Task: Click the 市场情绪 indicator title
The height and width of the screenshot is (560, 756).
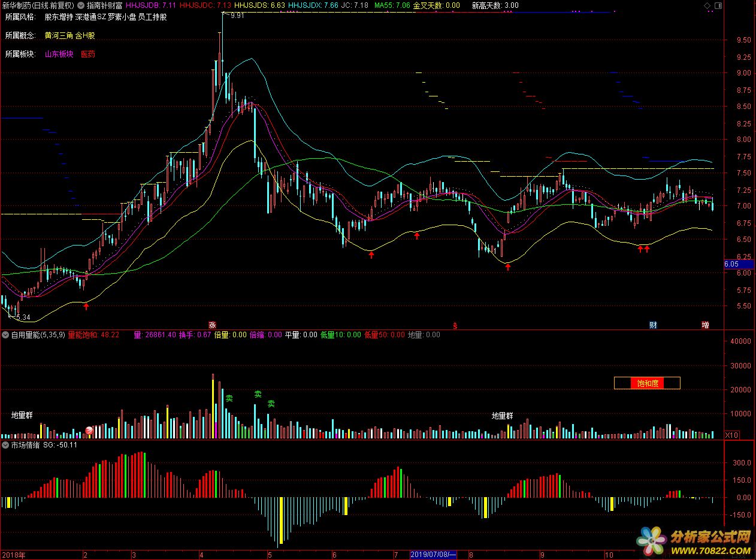Action: coord(25,445)
